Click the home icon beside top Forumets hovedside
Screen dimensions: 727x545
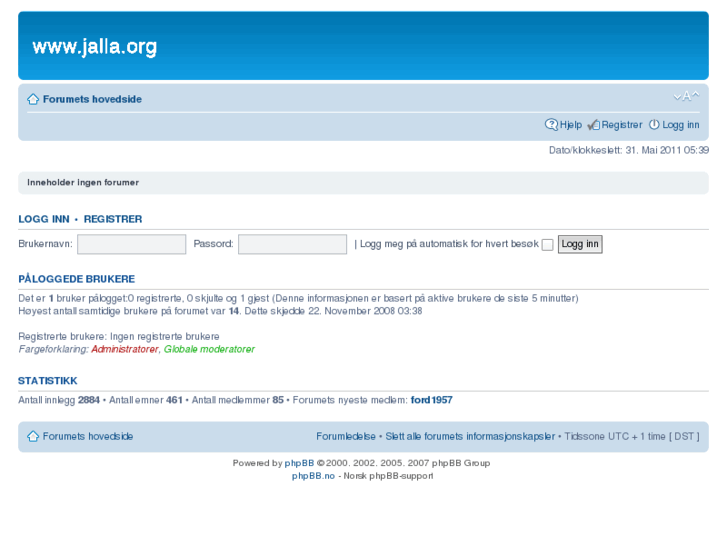click(33, 99)
